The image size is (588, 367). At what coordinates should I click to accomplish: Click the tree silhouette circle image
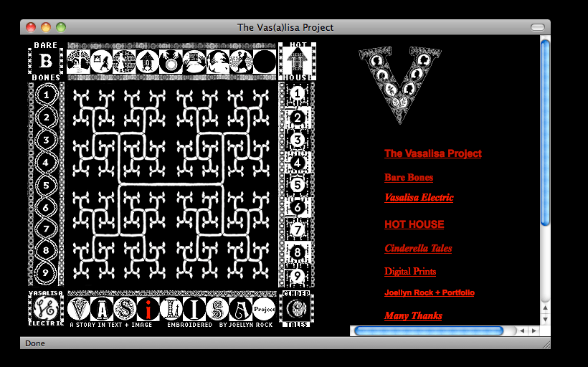tap(77, 62)
